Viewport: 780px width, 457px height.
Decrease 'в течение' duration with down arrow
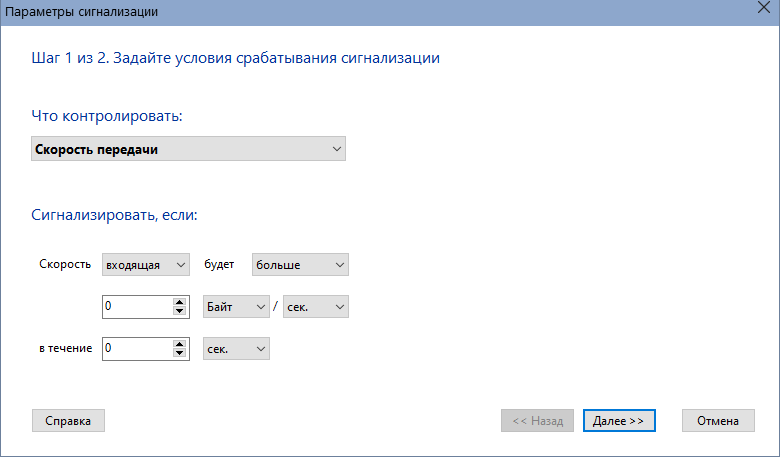point(180,353)
